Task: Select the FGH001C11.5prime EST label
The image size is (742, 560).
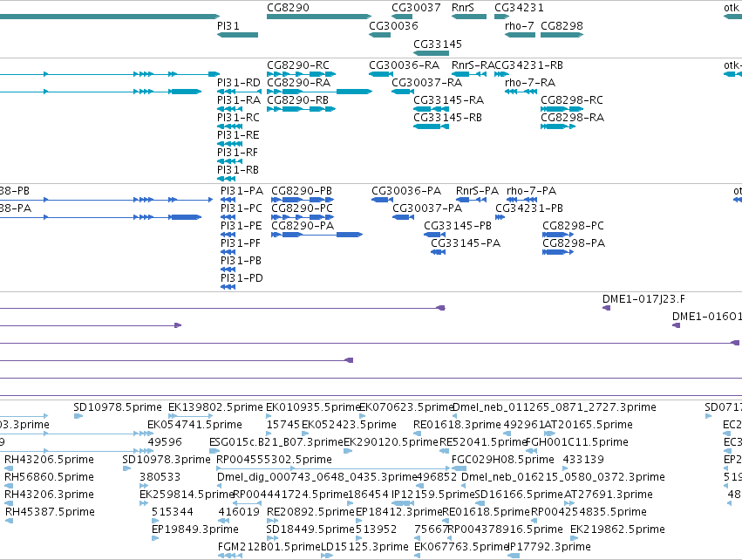Action: (x=577, y=442)
